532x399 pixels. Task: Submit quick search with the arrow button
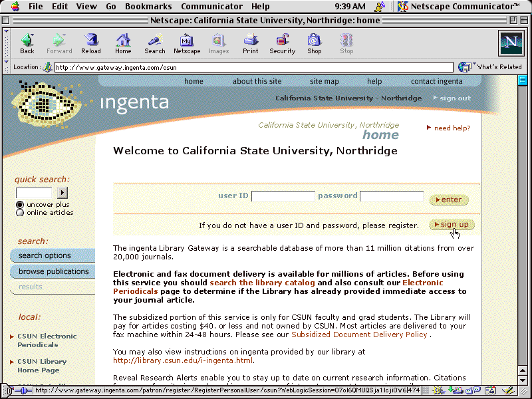point(62,193)
